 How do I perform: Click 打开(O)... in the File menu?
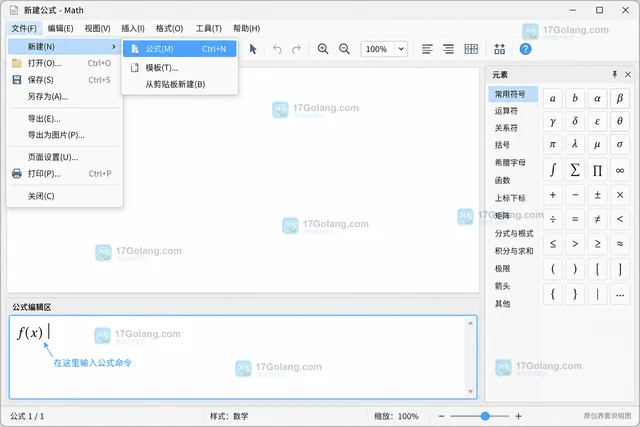point(64,63)
